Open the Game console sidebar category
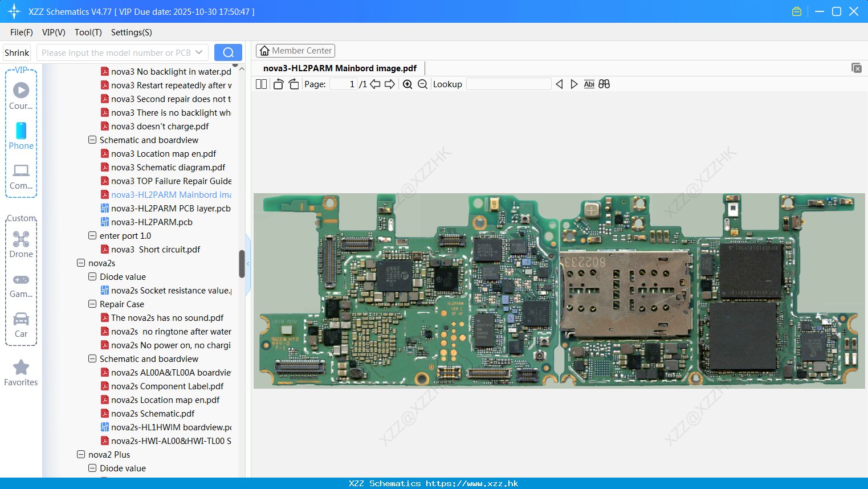 (21, 286)
